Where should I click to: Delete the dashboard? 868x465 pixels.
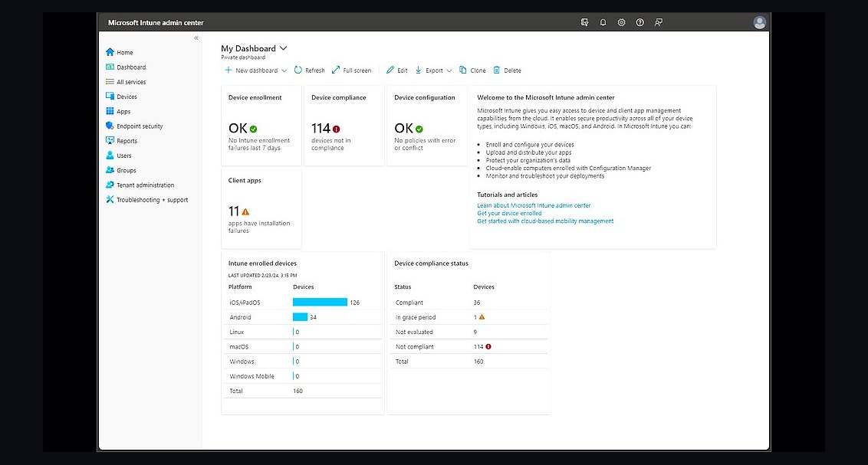507,70
